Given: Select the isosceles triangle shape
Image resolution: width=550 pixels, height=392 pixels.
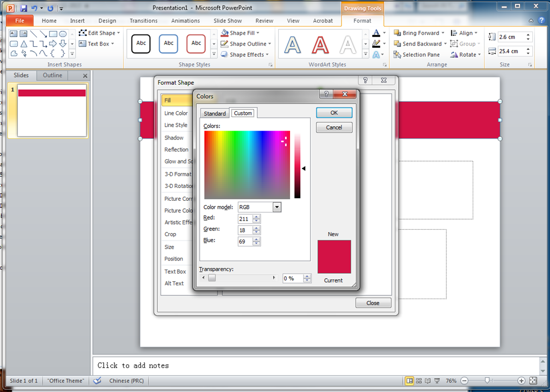Looking at the screenshot, I should tap(24, 44).
